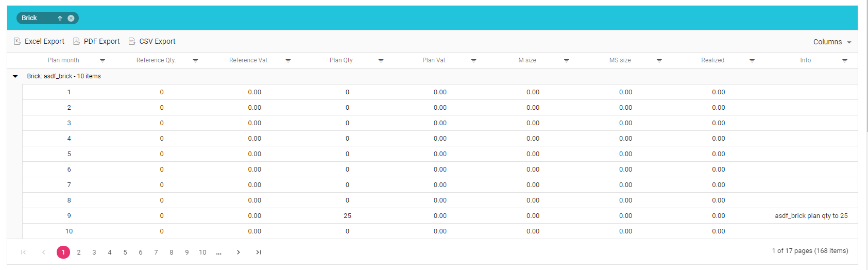This screenshot has width=868, height=270.
Task: Jump to the last page
Action: [x=259, y=252]
